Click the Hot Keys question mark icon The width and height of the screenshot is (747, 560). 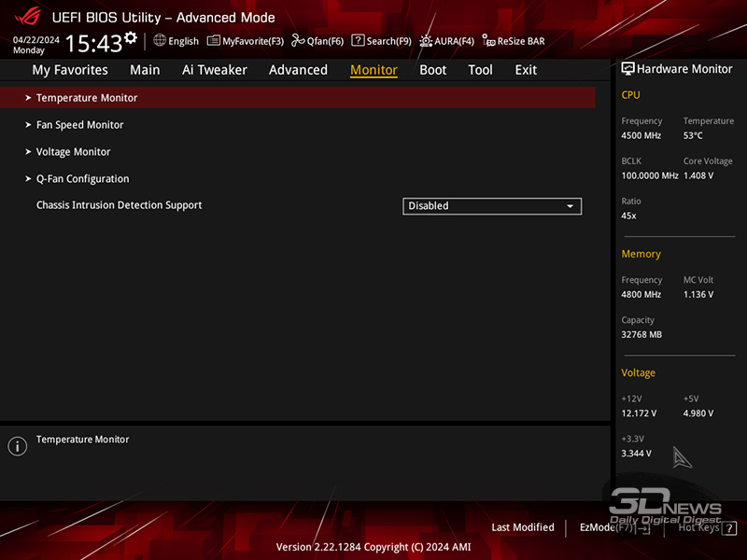point(729,528)
